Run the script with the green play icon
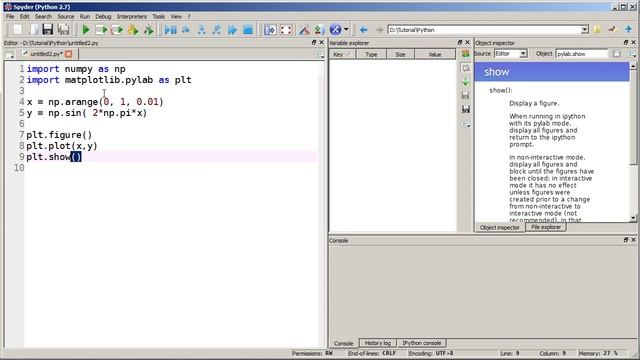 86,29
